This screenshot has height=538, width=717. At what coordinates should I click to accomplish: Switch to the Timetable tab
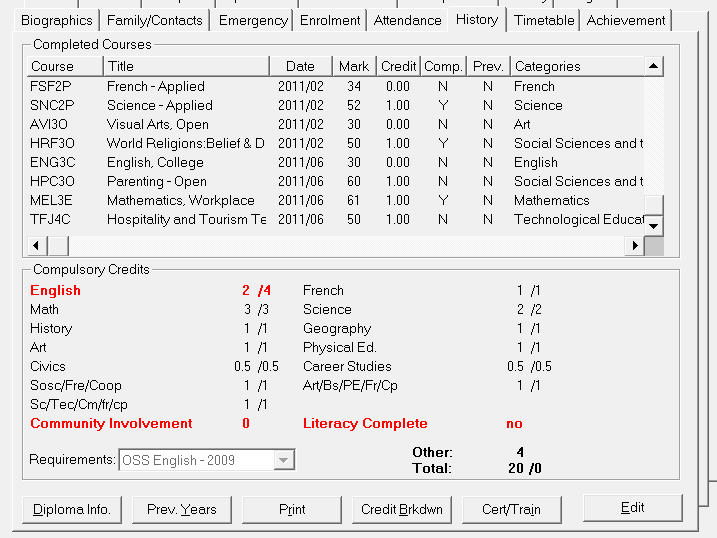pos(544,20)
